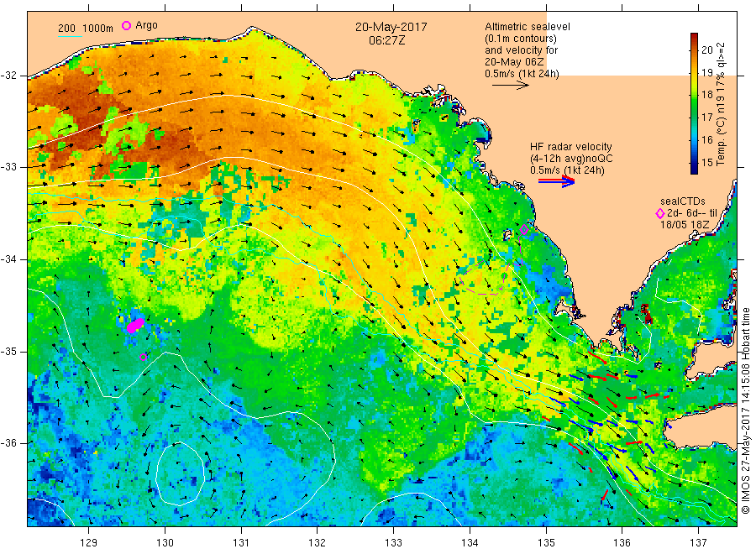The height and width of the screenshot is (554, 756).
Task: Click longitude axis label 137
Action: [698, 543]
